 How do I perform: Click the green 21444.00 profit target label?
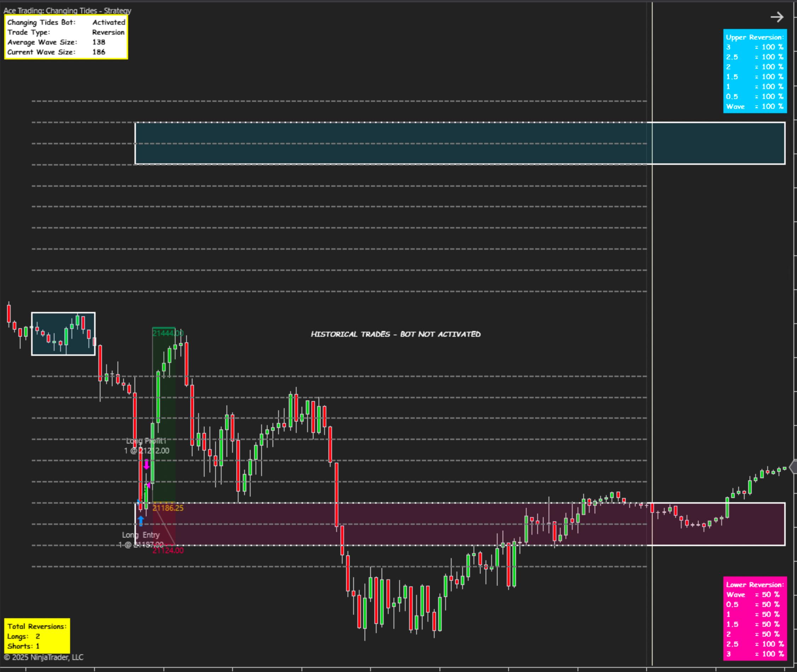tap(168, 332)
